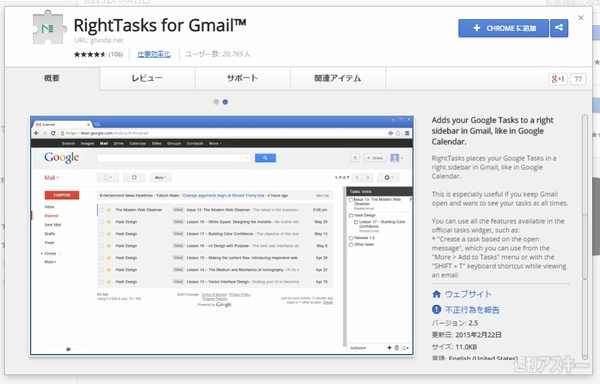Click the サイズ: 11.0KB text
This screenshot has height=384, width=600.
click(x=454, y=347)
